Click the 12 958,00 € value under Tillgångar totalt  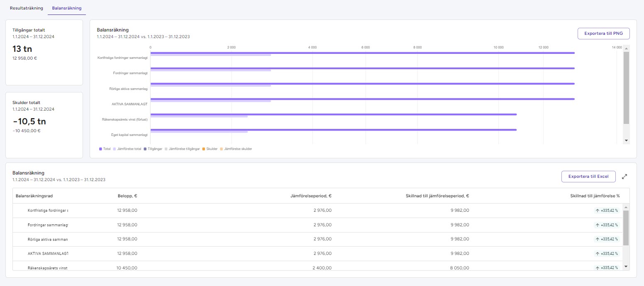click(25, 58)
